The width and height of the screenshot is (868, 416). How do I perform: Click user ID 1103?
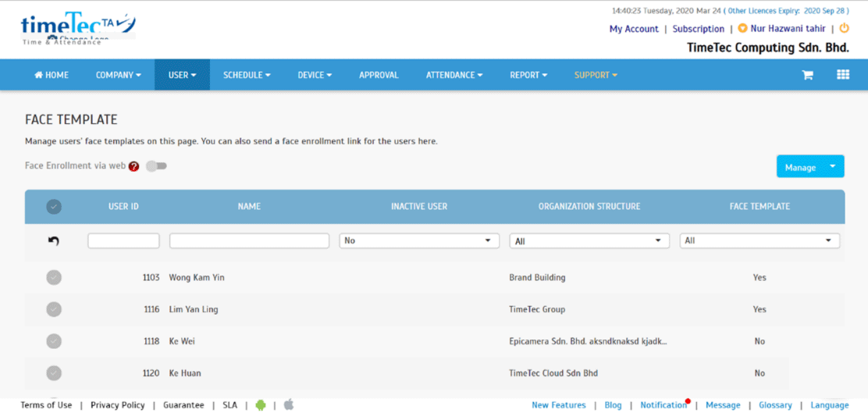(x=151, y=278)
